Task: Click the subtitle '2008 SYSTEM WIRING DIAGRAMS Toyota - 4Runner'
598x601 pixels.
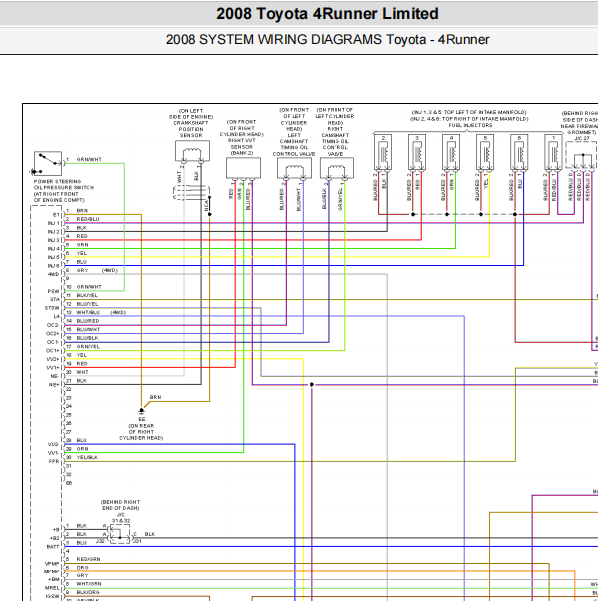Action: point(327,39)
